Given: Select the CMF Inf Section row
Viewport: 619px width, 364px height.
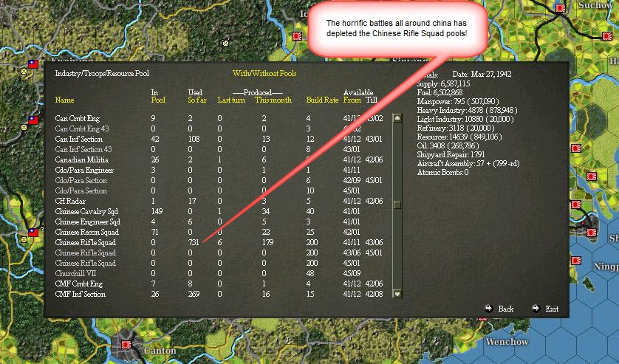Looking at the screenshot, I should click(219, 294).
